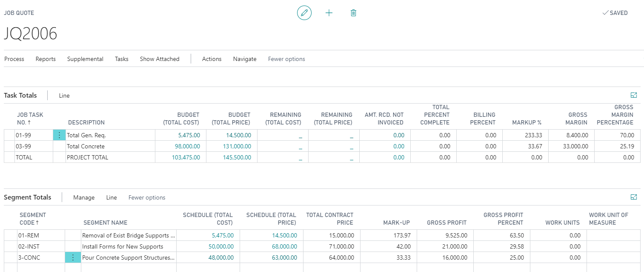Click the SAVED status checkmark indicator
Image resolution: width=644 pixels, height=272 pixels.
[x=615, y=13]
